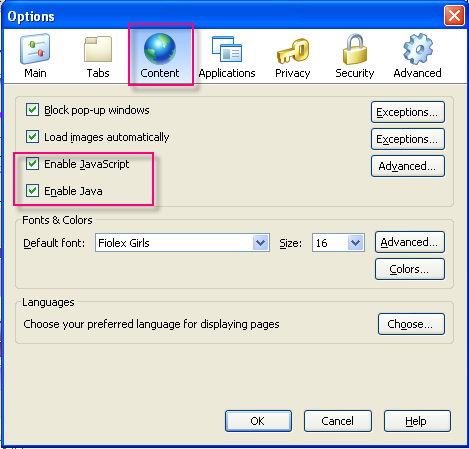Close the Options dialog with red X
Screen dimensions: 469x449
coord(454,15)
